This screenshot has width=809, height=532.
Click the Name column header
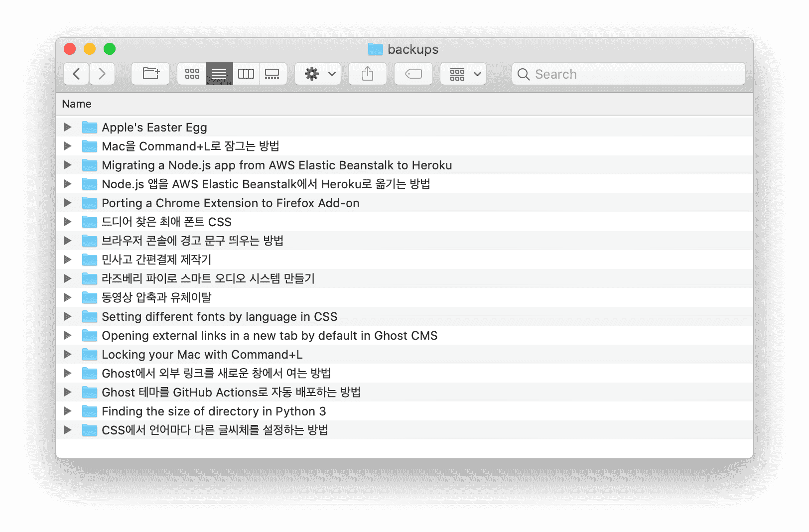tap(76, 104)
